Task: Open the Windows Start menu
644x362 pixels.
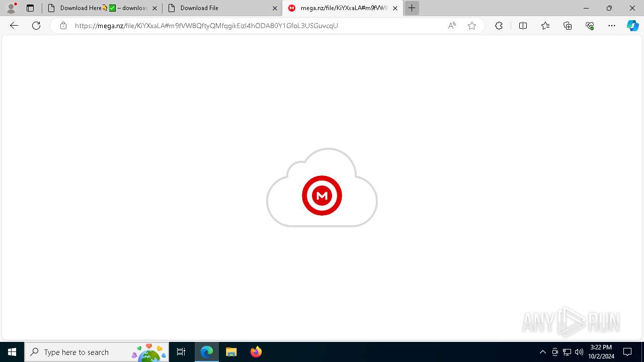Action: tap(12, 352)
